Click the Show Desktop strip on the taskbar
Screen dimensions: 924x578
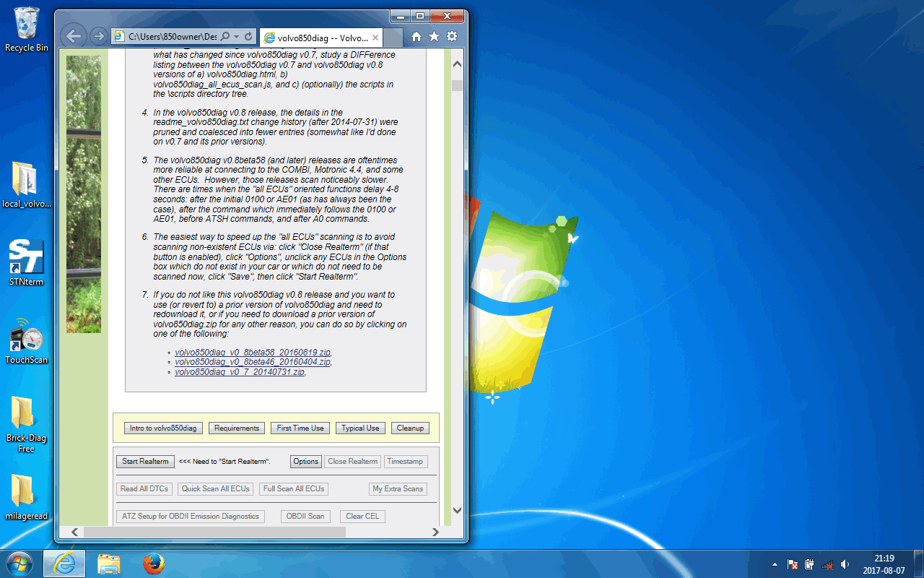click(x=918, y=564)
